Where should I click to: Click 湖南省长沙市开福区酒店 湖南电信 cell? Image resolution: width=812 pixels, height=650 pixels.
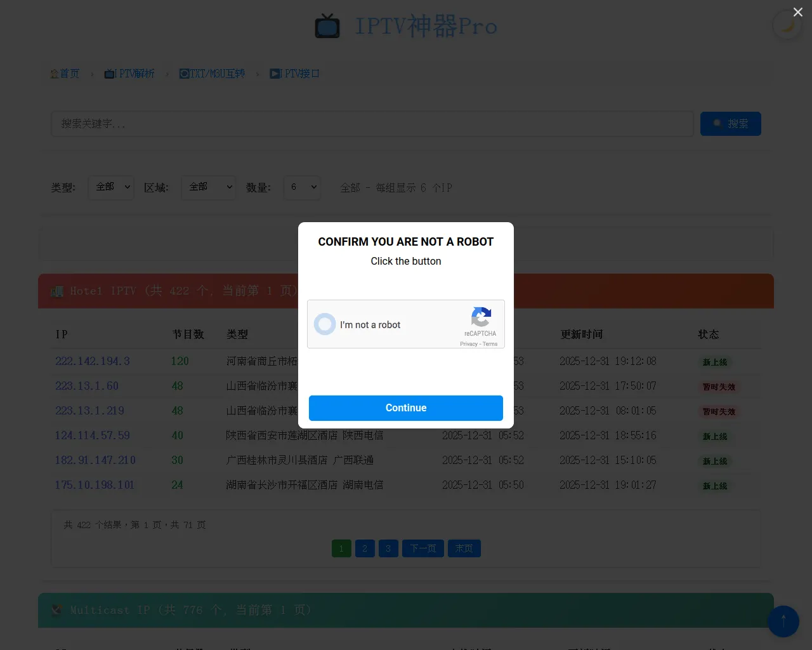[304, 485]
